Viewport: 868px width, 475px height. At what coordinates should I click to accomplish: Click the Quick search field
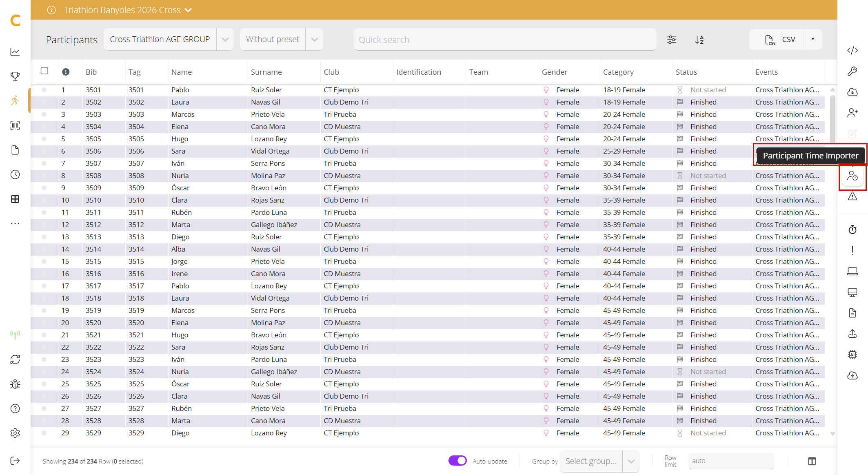point(505,40)
